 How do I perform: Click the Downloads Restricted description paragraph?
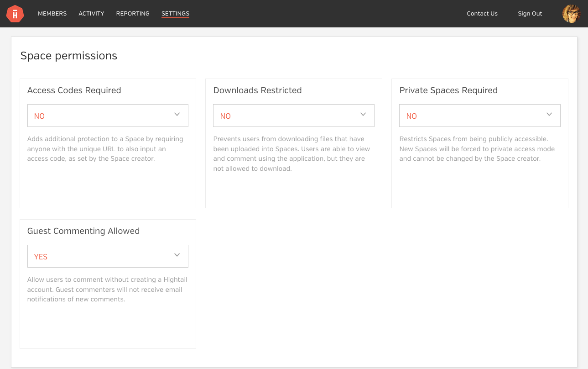point(291,154)
